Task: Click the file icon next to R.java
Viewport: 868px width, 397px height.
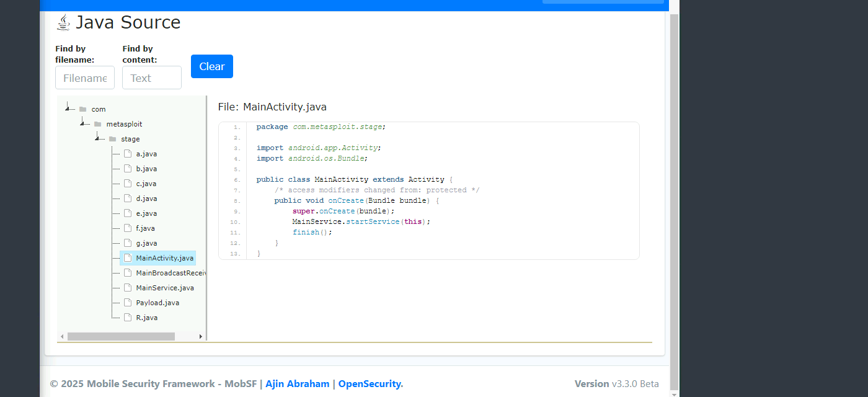Action: point(127,318)
